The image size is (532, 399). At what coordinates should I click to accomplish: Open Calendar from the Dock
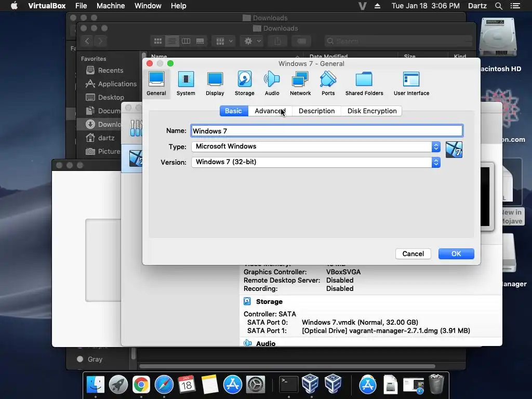[187, 385]
